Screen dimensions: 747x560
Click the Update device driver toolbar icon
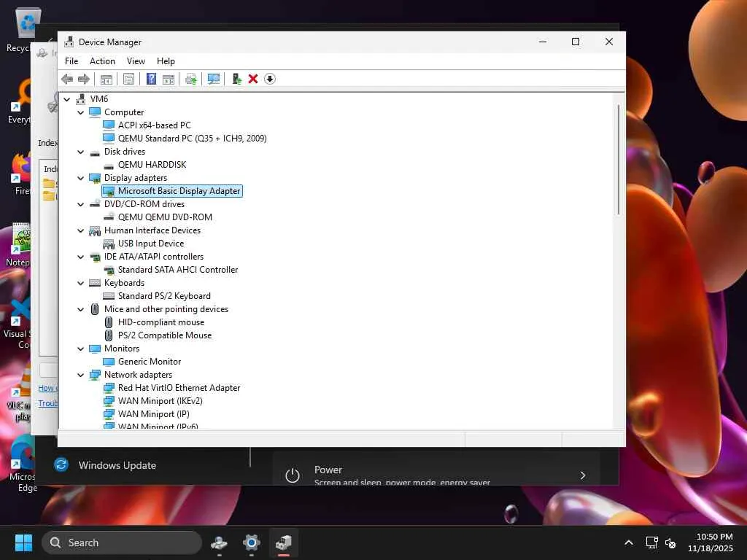point(236,79)
